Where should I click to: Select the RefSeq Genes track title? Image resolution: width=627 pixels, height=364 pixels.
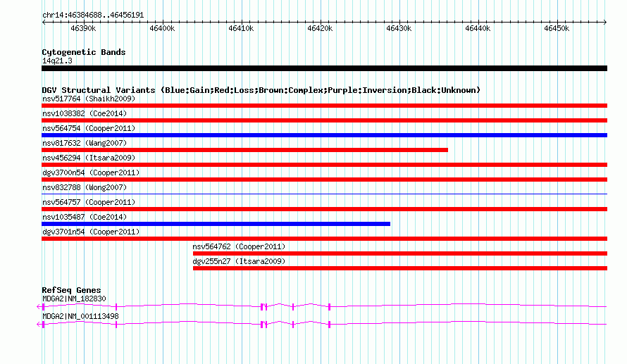pos(71,291)
